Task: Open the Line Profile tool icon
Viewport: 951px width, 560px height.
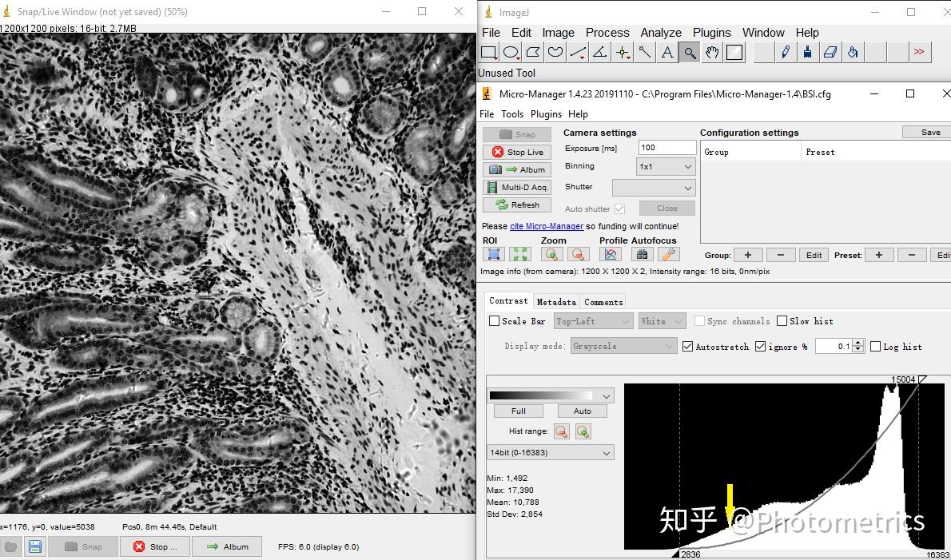Action: 611,254
